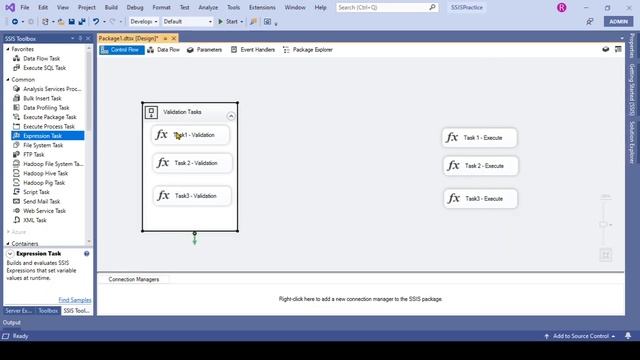Select the FTP Task
This screenshot has height=360, width=640.
(33, 154)
